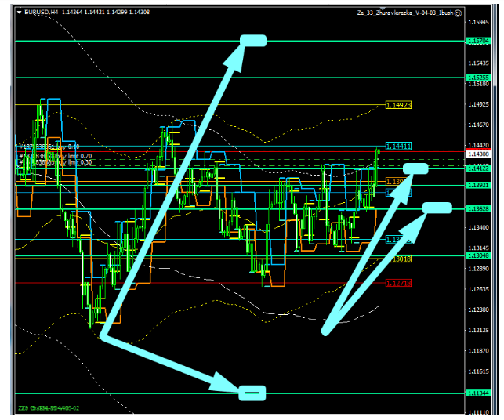Select the 1.15704 green price label

point(477,41)
